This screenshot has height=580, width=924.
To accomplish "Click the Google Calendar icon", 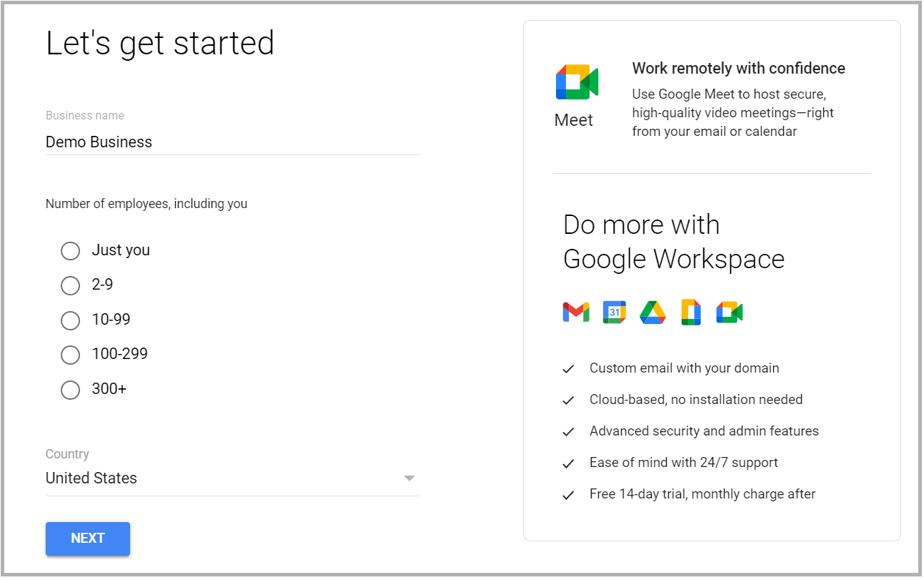I will coord(614,313).
